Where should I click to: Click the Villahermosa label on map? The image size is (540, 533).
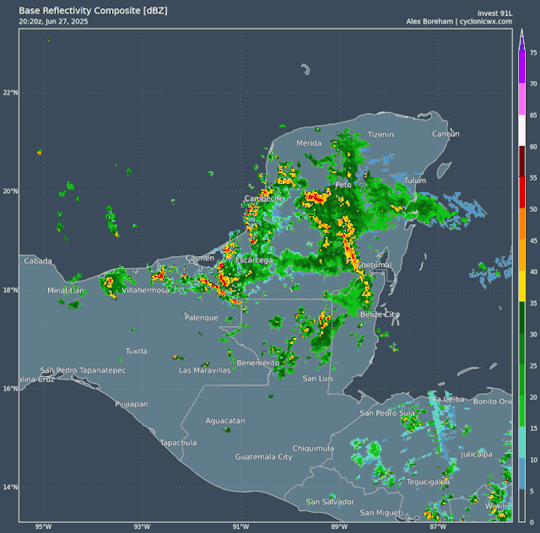(146, 290)
